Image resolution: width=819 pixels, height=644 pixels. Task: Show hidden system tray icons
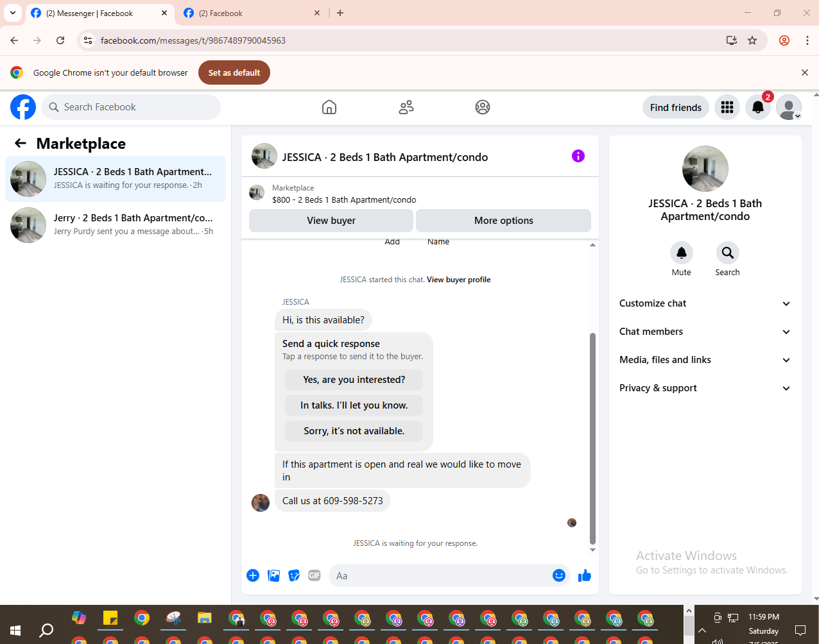702,631
